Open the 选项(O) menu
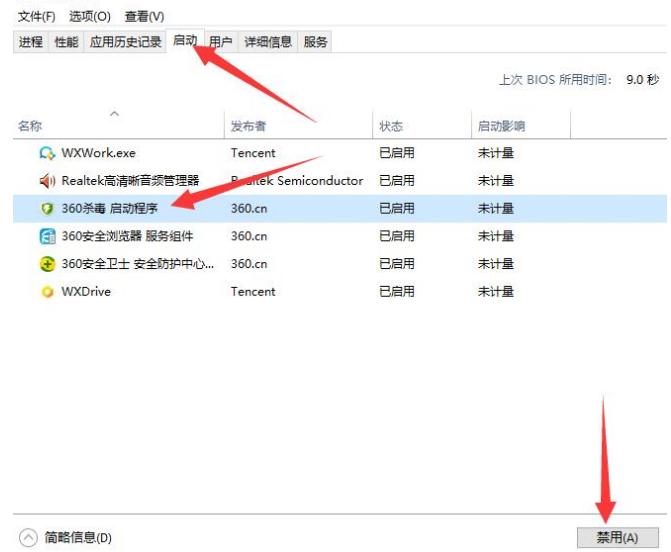This screenshot has height=552, width=671. 90,16
